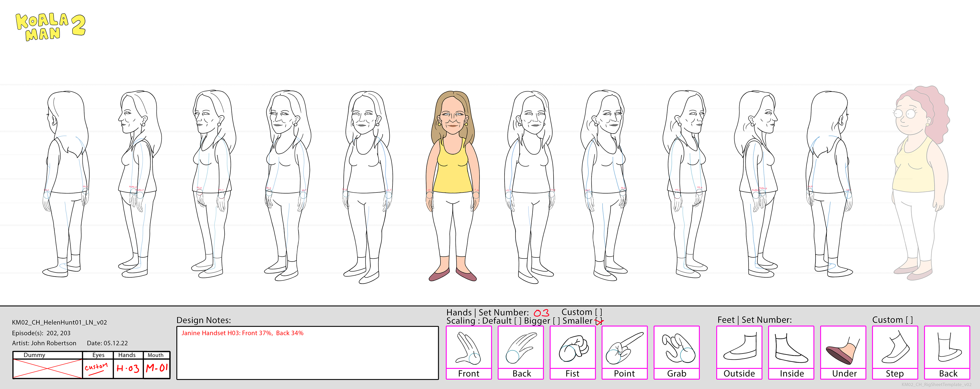Click the Mouth column header
Viewport: 980px width, 389px height.
(x=156, y=355)
